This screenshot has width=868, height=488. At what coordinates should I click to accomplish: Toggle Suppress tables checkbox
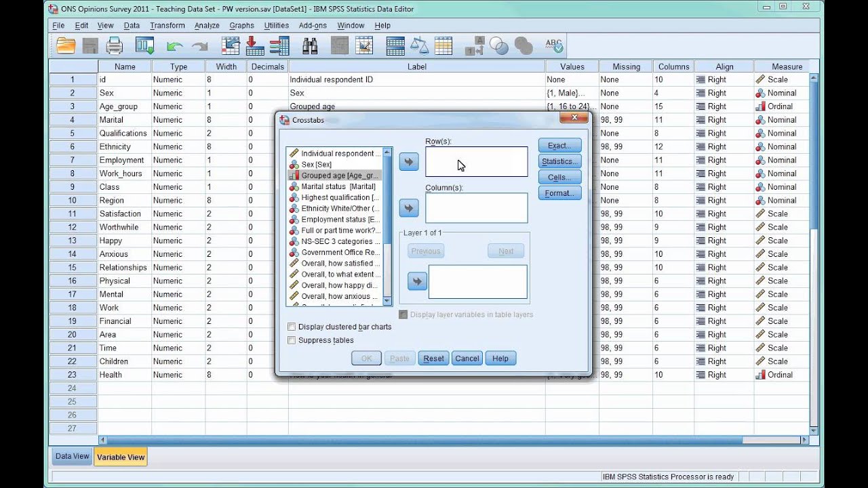click(292, 340)
